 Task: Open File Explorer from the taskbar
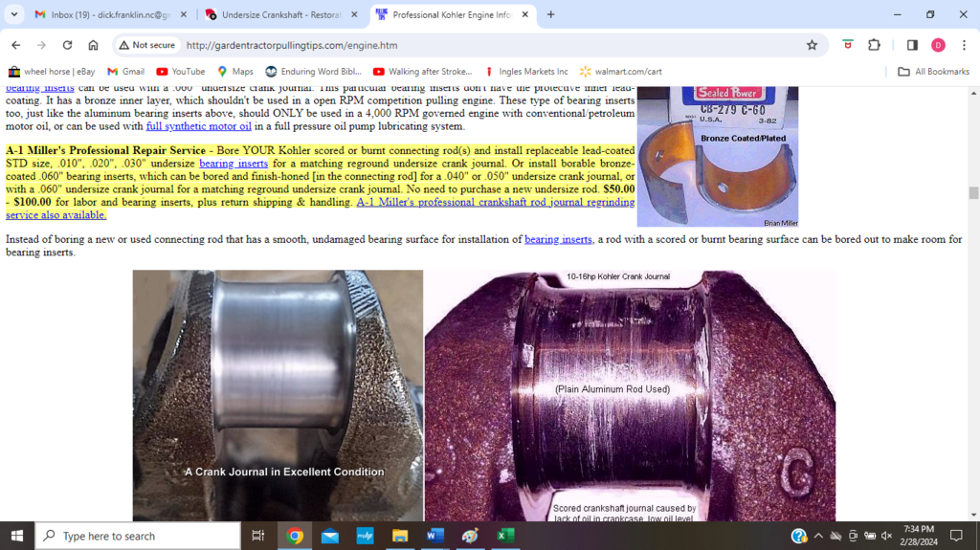[400, 536]
